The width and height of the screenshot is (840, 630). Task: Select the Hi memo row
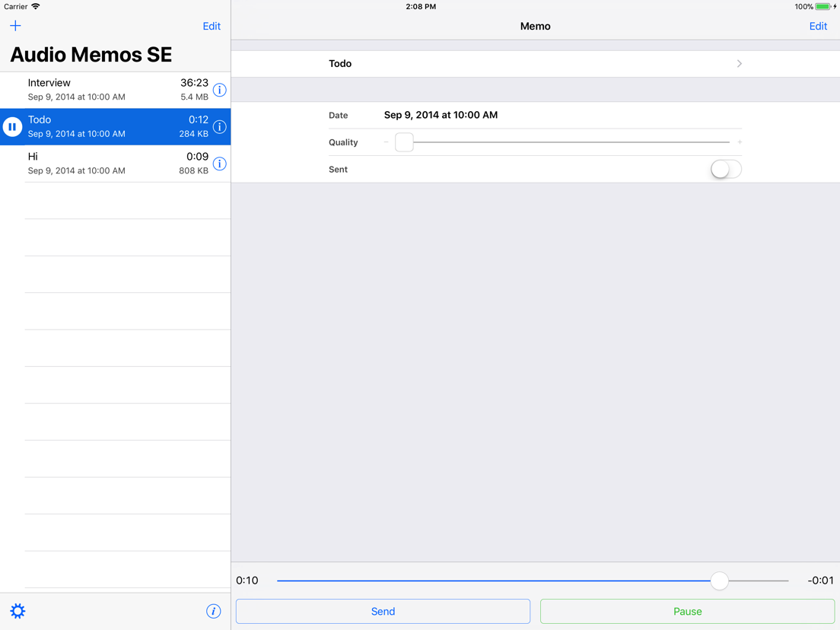115,164
